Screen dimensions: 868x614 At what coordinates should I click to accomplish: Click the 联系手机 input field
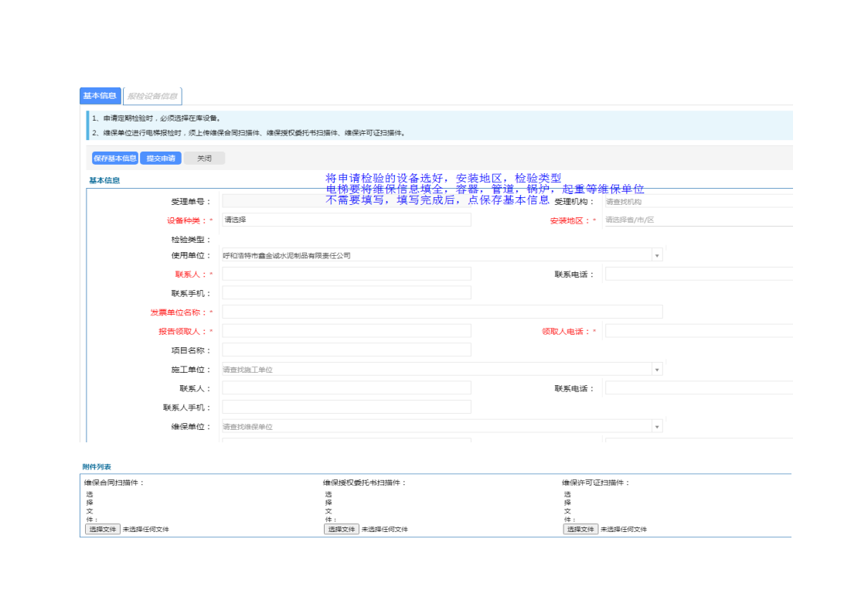(x=346, y=293)
